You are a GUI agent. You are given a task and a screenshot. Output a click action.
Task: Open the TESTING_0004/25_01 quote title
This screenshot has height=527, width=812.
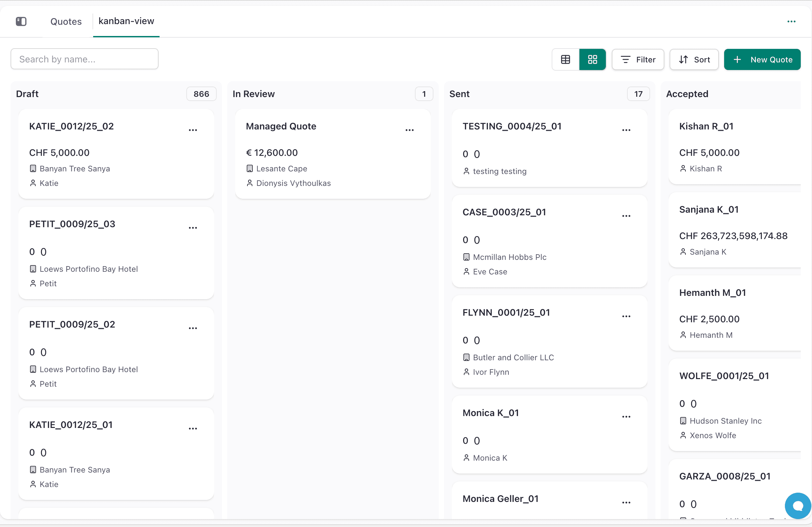(x=512, y=126)
